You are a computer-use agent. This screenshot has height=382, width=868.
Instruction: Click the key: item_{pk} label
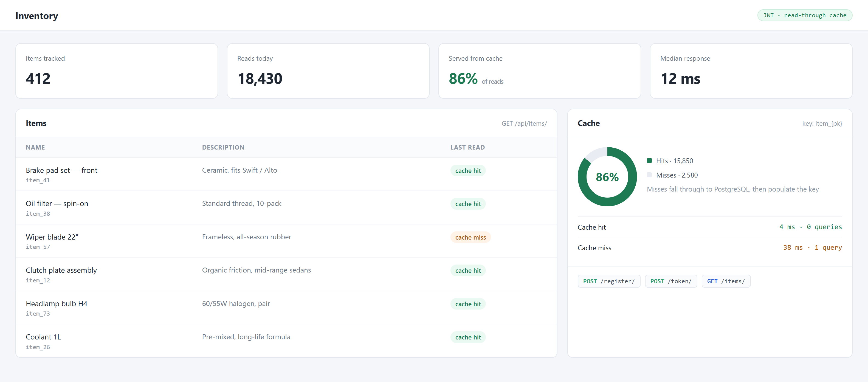822,123
